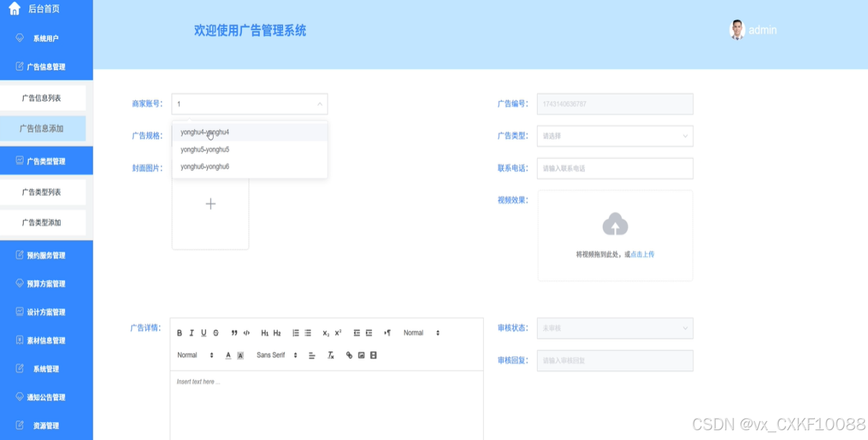Click the 审核回复 input field
The image size is (868, 440).
tap(615, 360)
